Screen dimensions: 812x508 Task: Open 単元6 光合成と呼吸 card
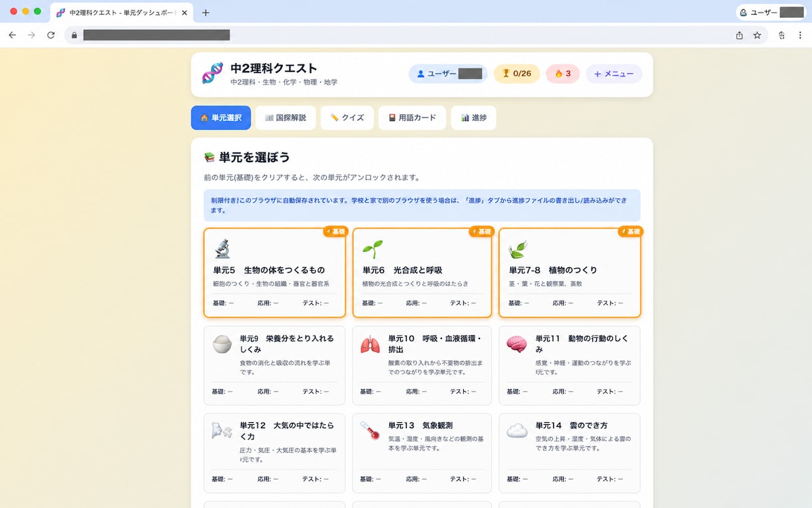pos(422,273)
